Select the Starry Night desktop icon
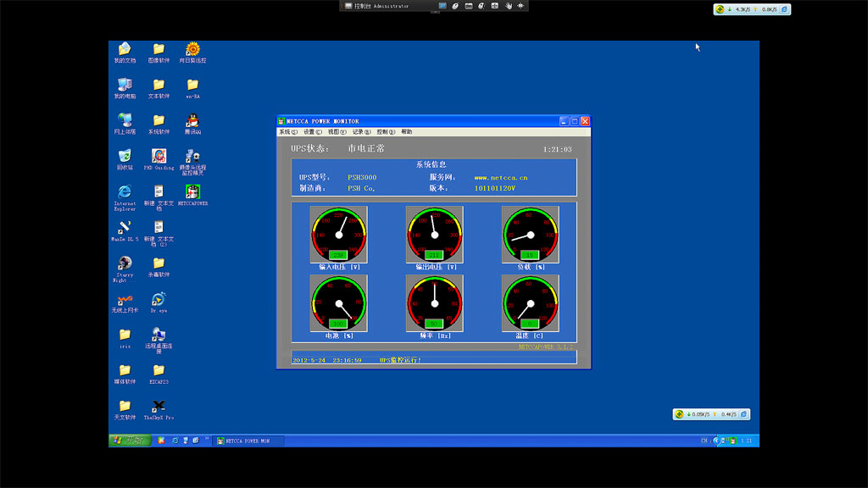 (x=125, y=269)
